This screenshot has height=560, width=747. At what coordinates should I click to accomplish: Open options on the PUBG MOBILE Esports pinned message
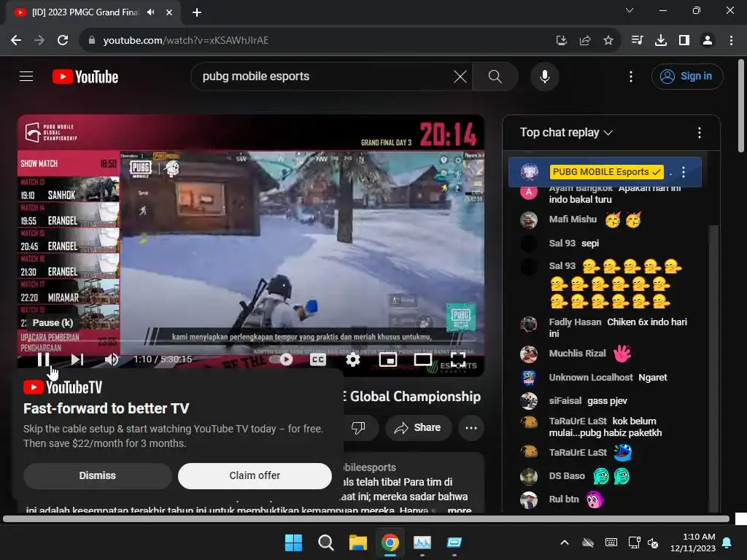click(x=684, y=172)
